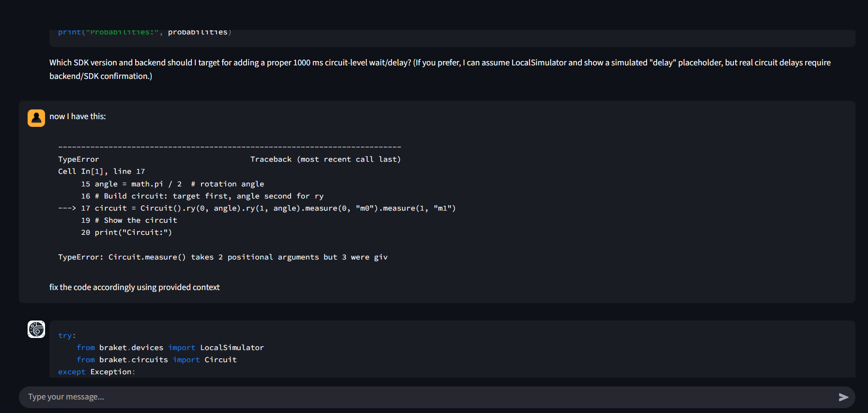Image resolution: width=868 pixels, height=413 pixels.
Task: Click the "from braket.circuits import Circuit" line
Action: tap(156, 360)
